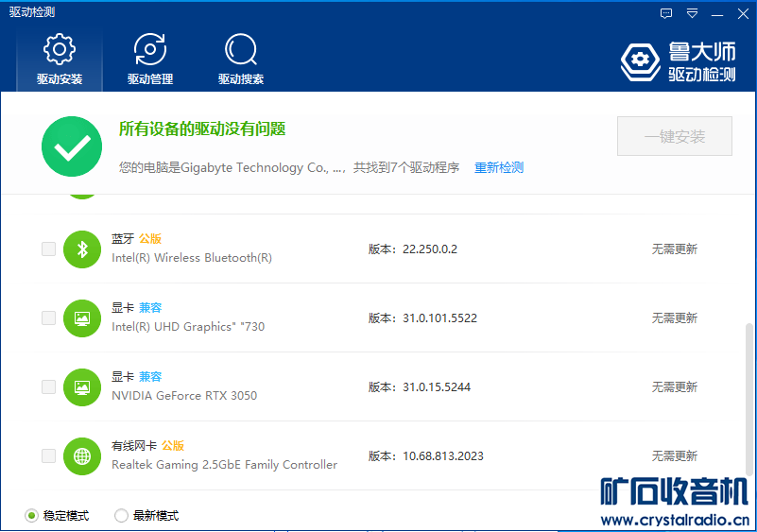757x532 pixels.
Task: Click version text 22.250.0.2
Action: [x=430, y=249]
